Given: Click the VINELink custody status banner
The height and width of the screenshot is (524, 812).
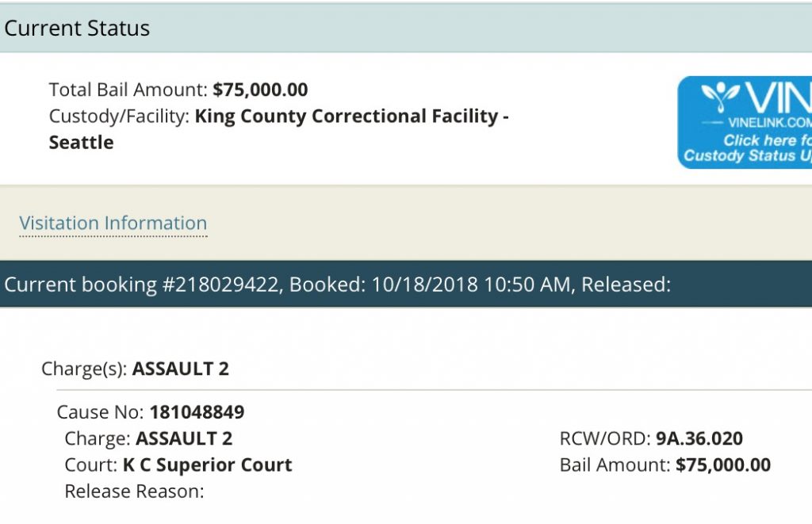Looking at the screenshot, I should 745,122.
